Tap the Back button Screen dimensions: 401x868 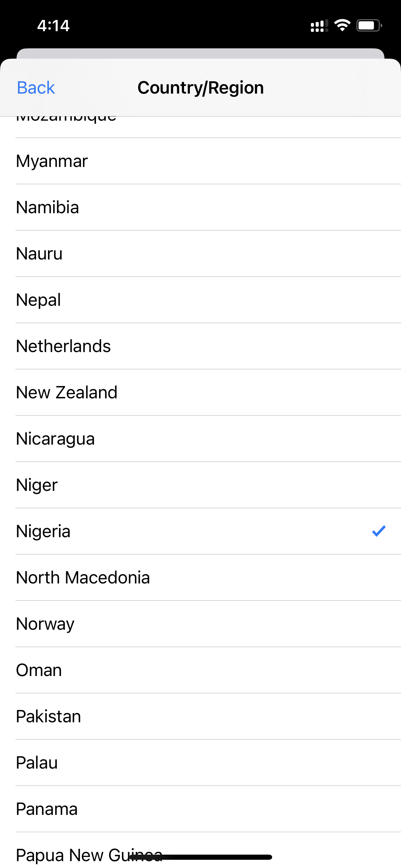36,88
